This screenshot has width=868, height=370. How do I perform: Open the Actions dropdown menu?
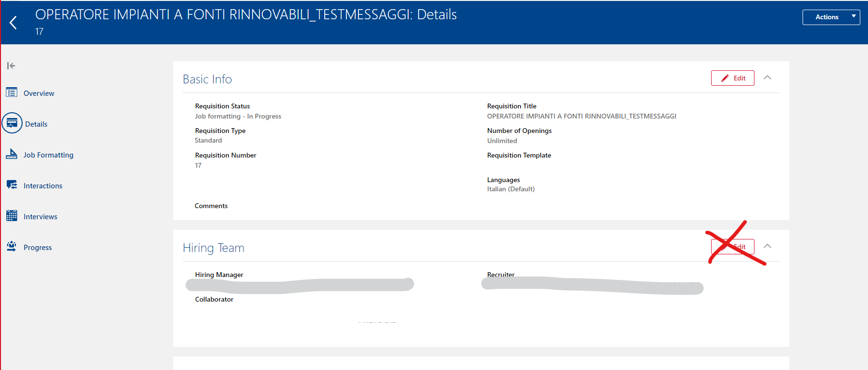pos(831,17)
